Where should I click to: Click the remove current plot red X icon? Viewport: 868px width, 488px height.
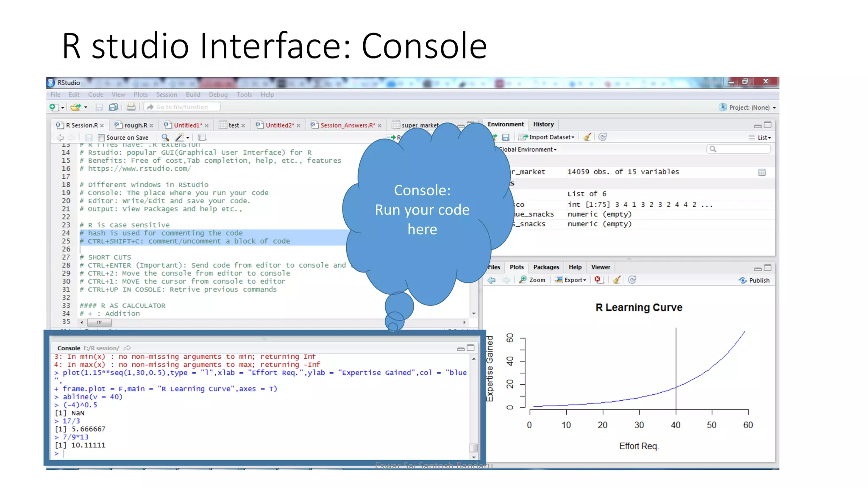[x=598, y=280]
